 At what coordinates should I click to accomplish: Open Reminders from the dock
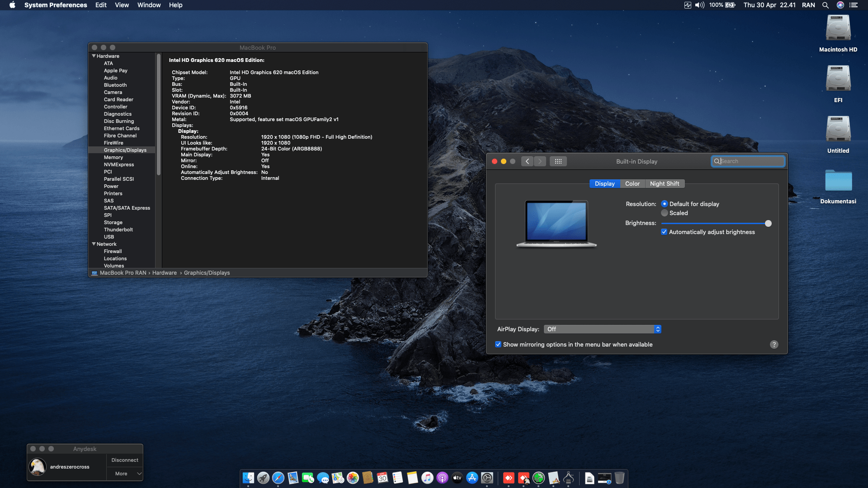pyautogui.click(x=397, y=478)
